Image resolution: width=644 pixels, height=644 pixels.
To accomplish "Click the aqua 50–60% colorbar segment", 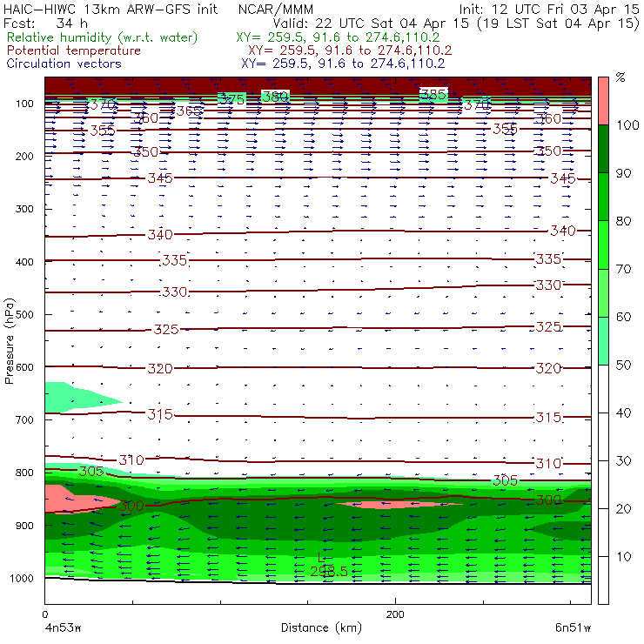I will point(603,341).
